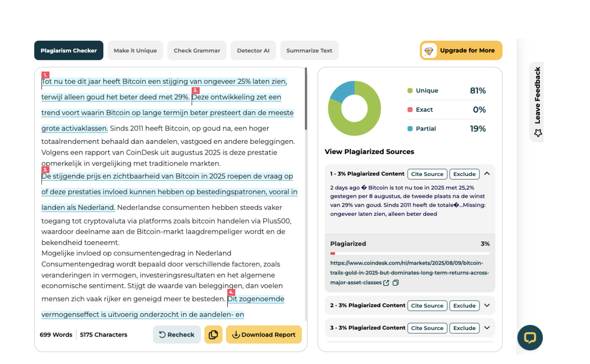Click the Unique 81% value
Image resolution: width=590 pixels, height=364 pixels.
click(x=478, y=91)
